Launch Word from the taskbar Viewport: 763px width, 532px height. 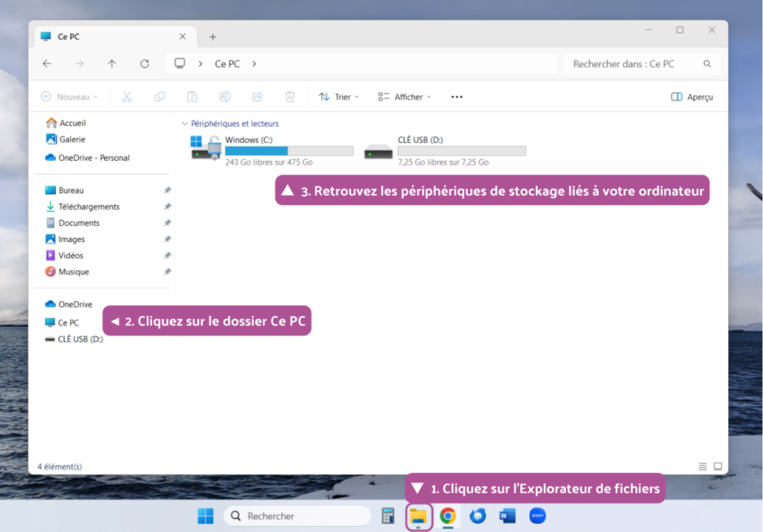[x=507, y=516]
